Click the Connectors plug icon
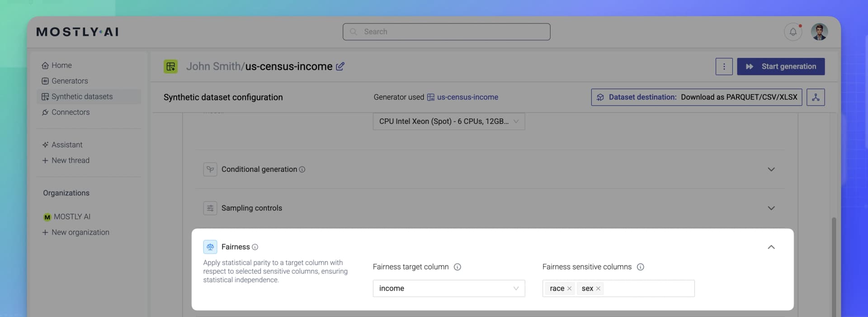This screenshot has width=868, height=317. click(45, 112)
